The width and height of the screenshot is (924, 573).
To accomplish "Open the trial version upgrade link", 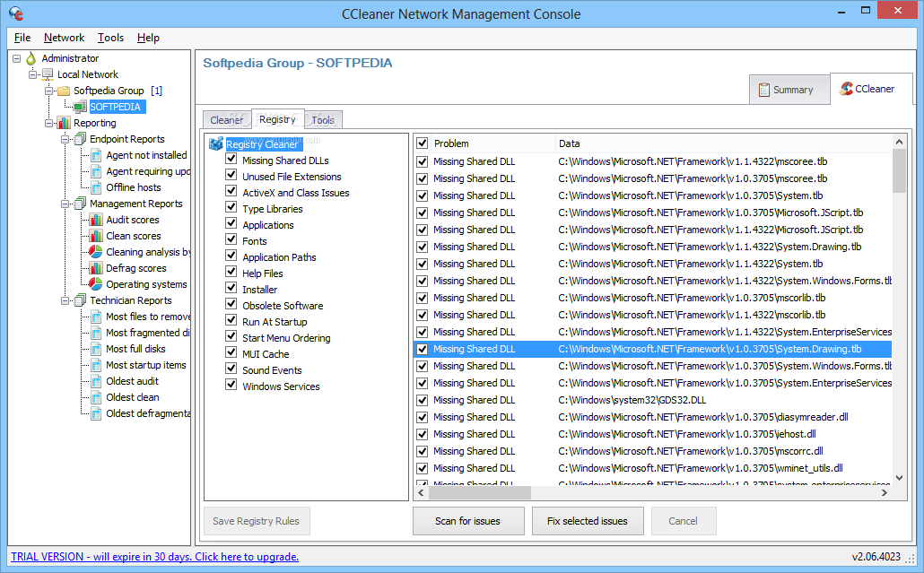I will coord(155,557).
